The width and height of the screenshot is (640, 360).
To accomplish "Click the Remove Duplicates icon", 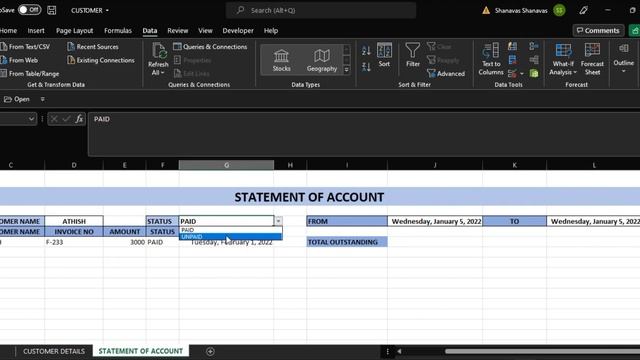I will 513,60.
